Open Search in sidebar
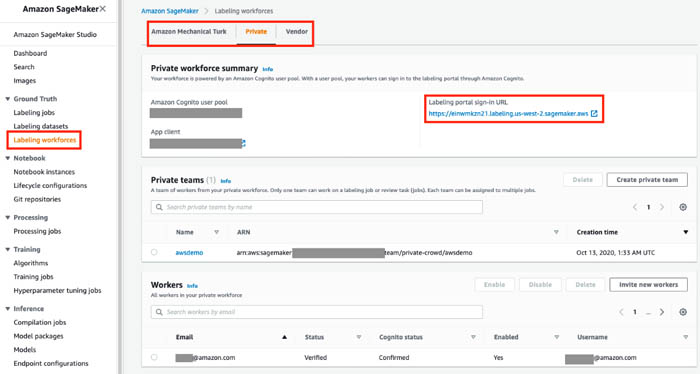This screenshot has height=374, width=700. pyautogui.click(x=24, y=67)
